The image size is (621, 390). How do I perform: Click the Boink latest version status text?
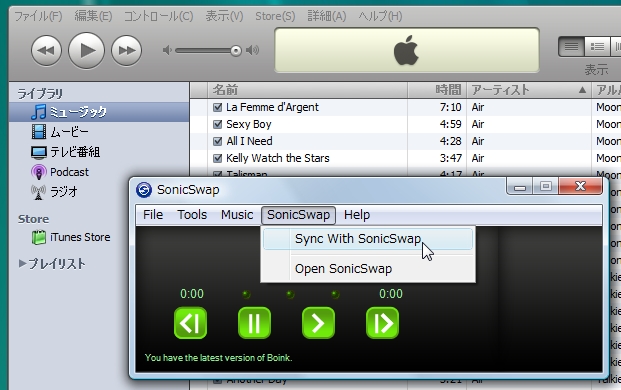point(218,358)
